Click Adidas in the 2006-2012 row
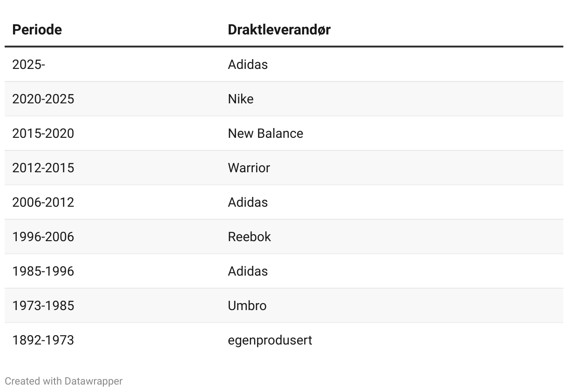Viewport: 568px width, 392px height. coord(248,202)
